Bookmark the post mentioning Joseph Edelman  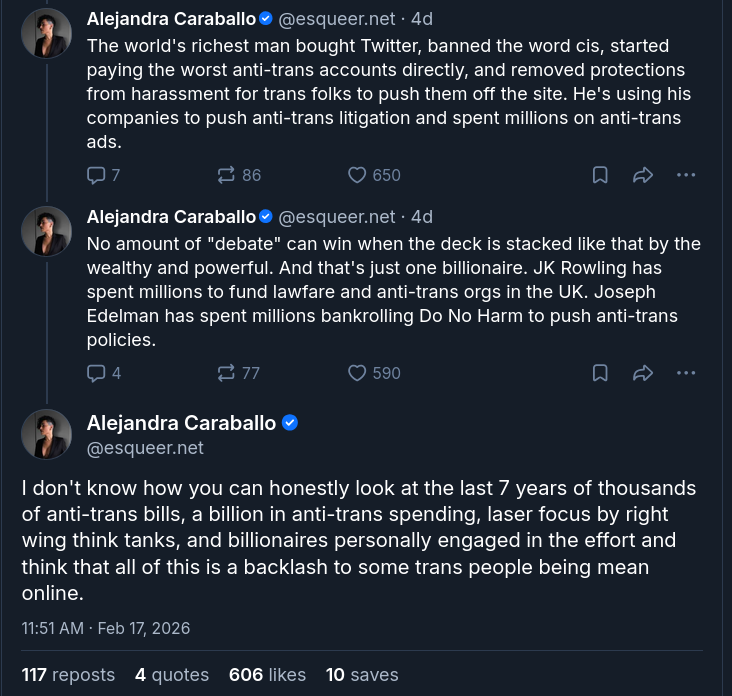(x=600, y=373)
